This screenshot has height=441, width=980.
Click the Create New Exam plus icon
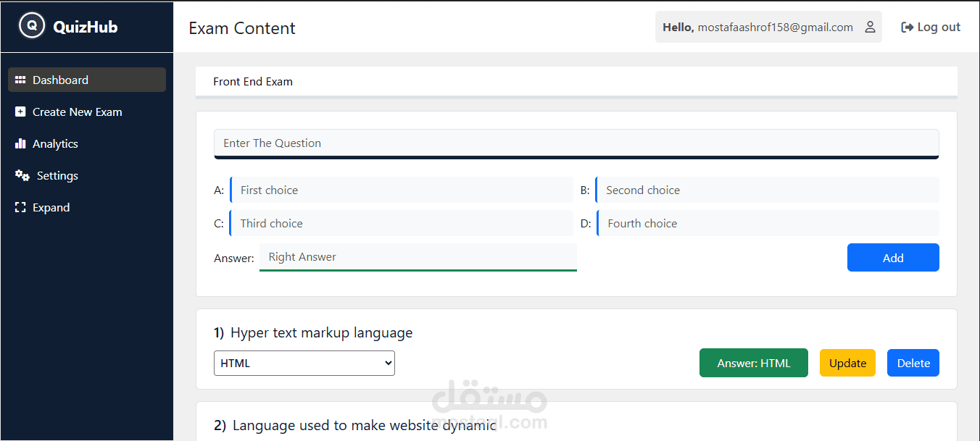click(x=20, y=112)
